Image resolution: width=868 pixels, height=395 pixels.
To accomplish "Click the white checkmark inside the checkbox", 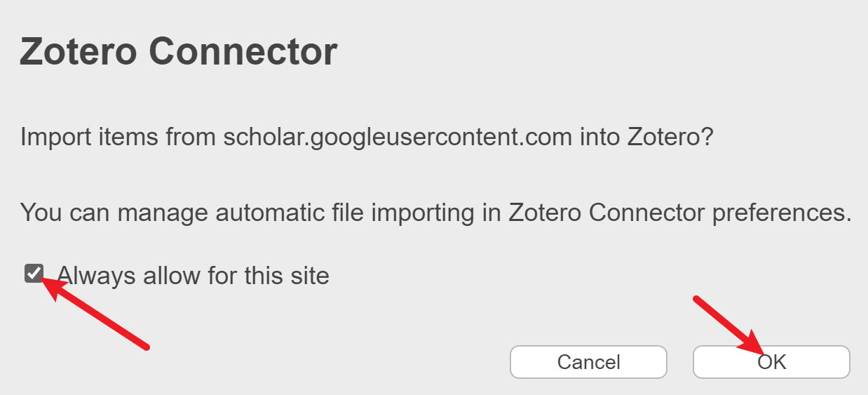I will tap(34, 273).
